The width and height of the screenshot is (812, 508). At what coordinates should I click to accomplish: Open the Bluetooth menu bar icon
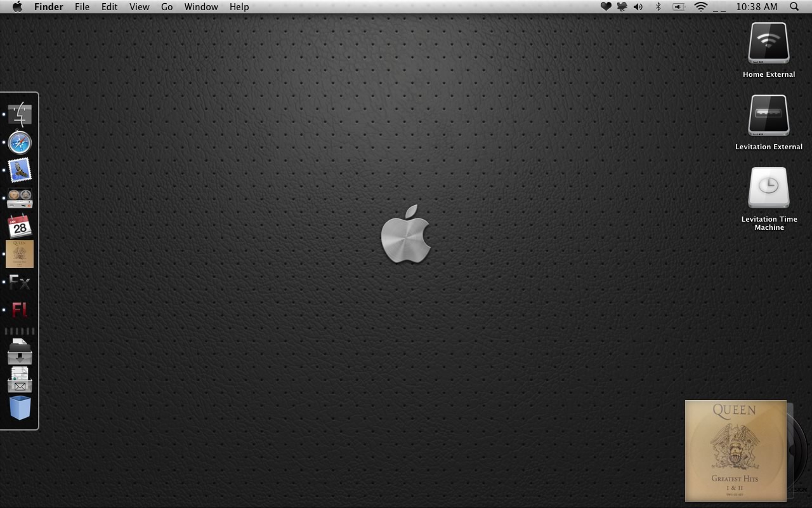[x=658, y=6]
